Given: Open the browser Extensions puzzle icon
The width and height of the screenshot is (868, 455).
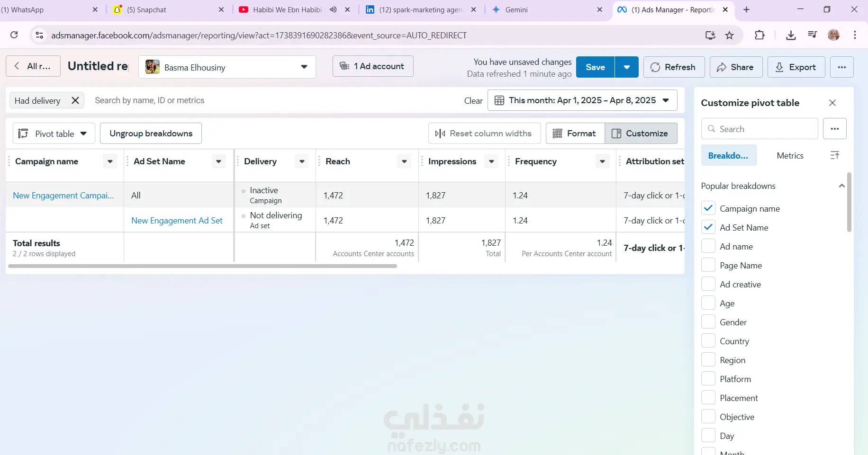Looking at the screenshot, I should click(759, 35).
